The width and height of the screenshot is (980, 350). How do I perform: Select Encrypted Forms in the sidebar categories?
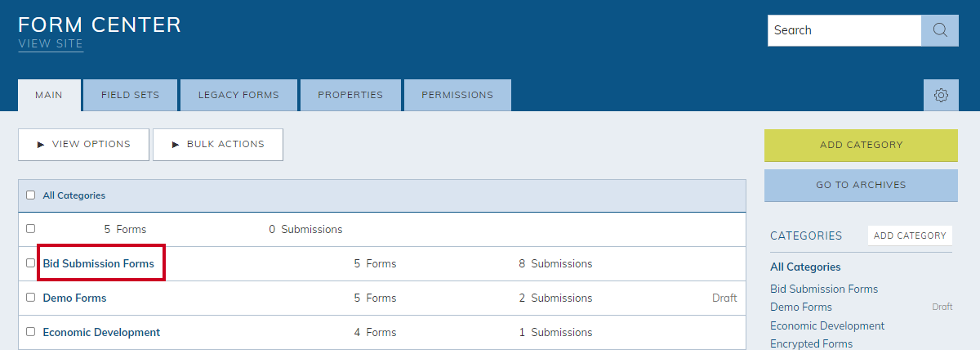811,343
